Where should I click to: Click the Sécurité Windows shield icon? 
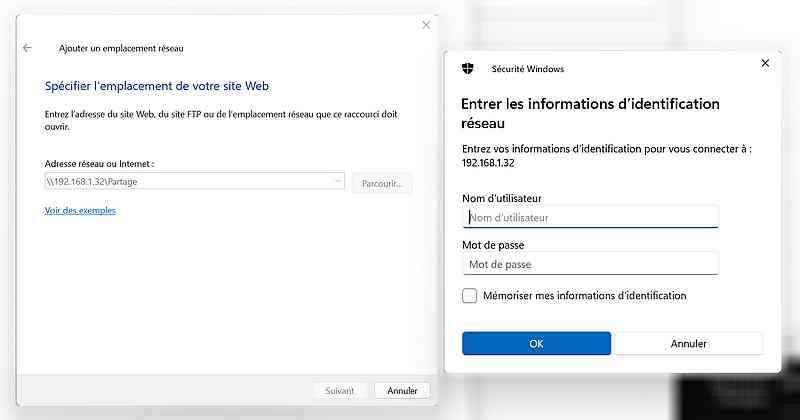467,69
